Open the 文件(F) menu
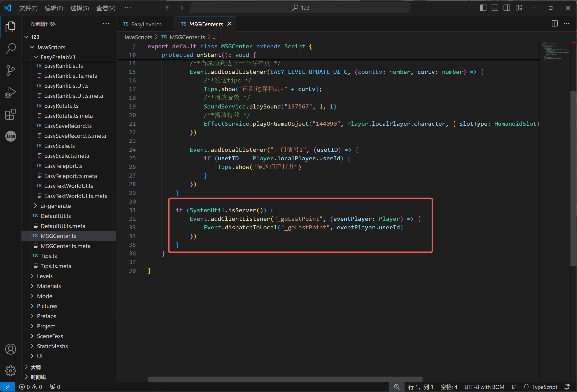The height and width of the screenshot is (392, 577). (28, 8)
